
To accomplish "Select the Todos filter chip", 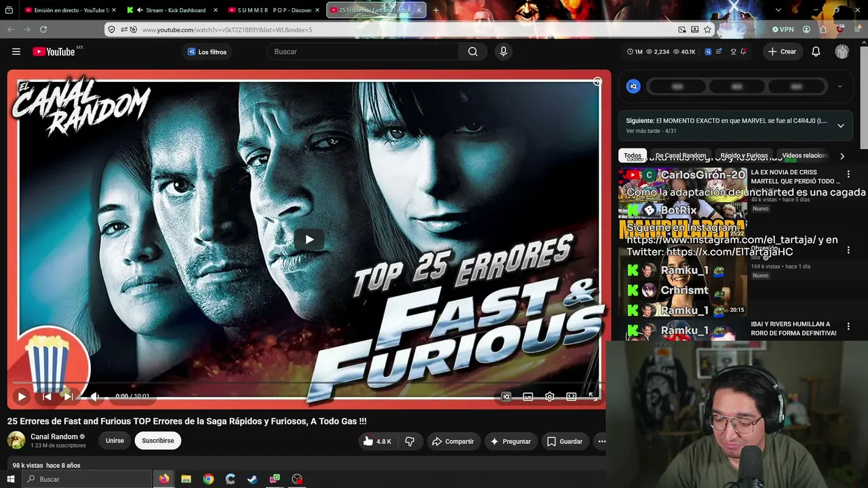I will click(x=633, y=155).
